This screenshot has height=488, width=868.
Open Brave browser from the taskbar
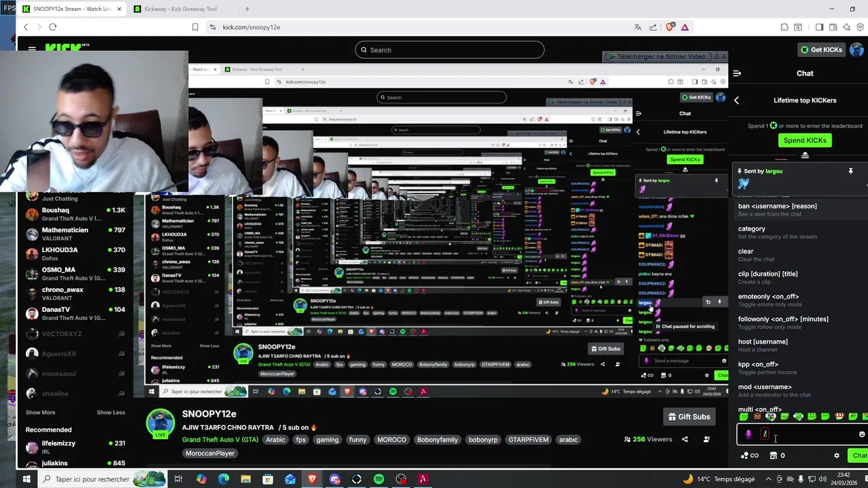[x=312, y=479]
